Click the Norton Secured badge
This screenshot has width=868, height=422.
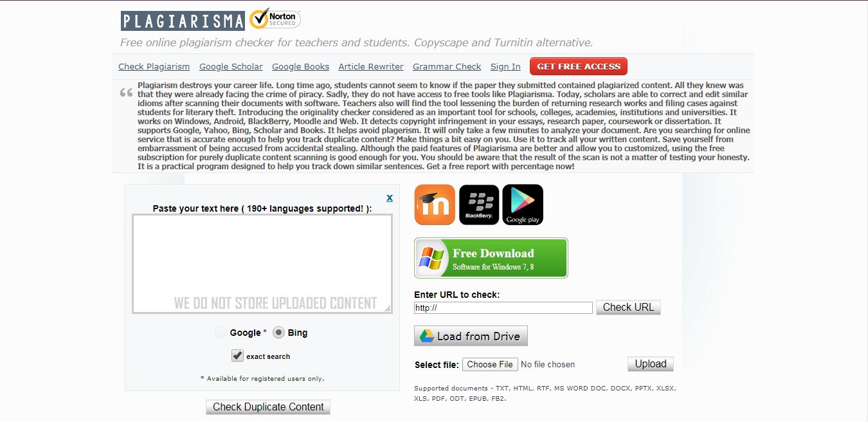[x=275, y=19]
